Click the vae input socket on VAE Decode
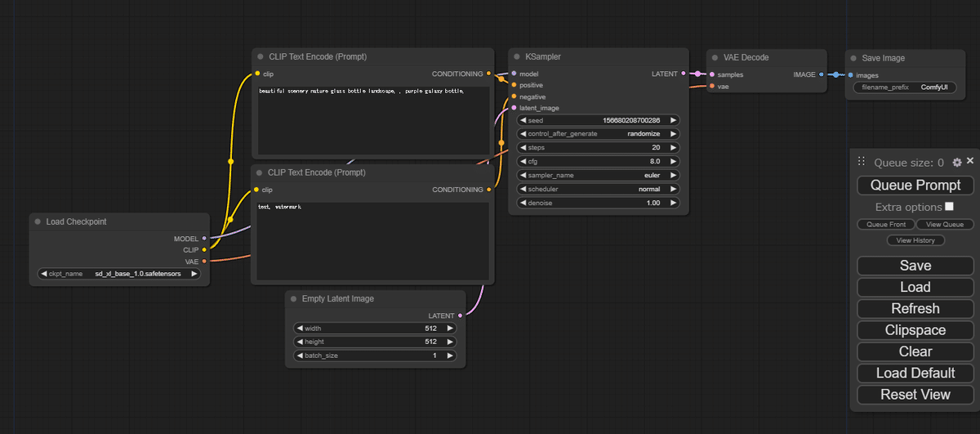The image size is (980, 434). click(712, 85)
